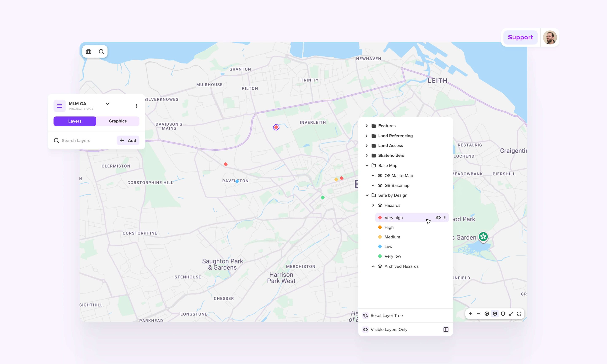Toggle visibility eye of Very high
Image resolution: width=607 pixels, height=364 pixels.
point(438,218)
